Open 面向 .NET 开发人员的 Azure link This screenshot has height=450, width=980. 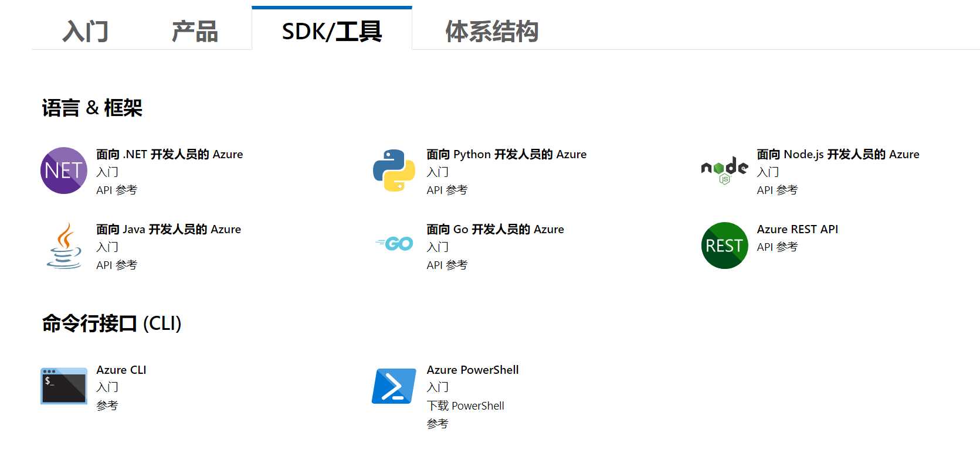coord(169,154)
